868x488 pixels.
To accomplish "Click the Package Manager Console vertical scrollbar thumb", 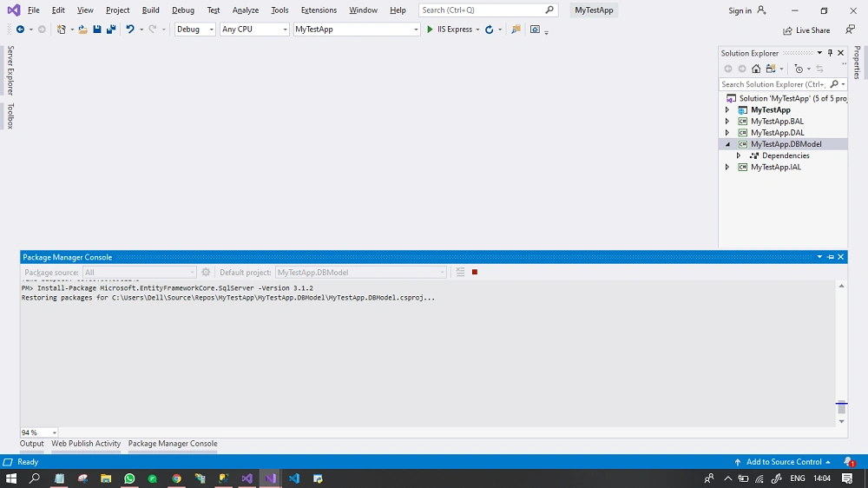I will [x=841, y=408].
